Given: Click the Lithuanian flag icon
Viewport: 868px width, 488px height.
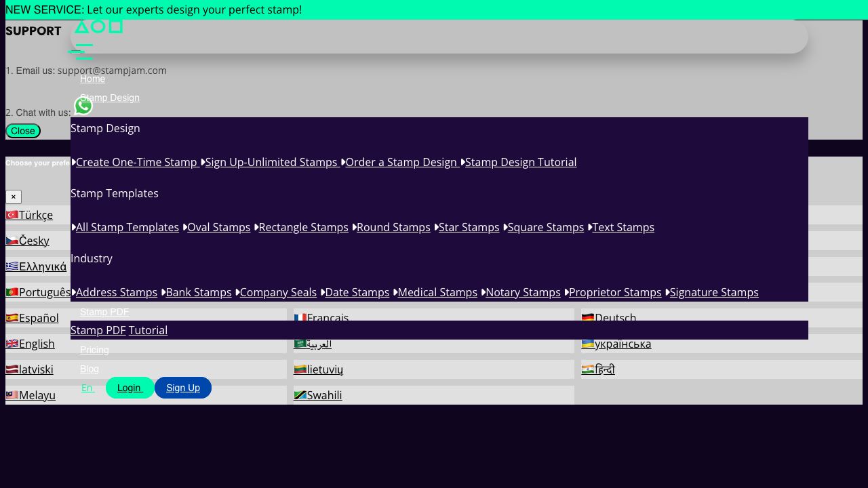Looking at the screenshot, I should tap(300, 369).
